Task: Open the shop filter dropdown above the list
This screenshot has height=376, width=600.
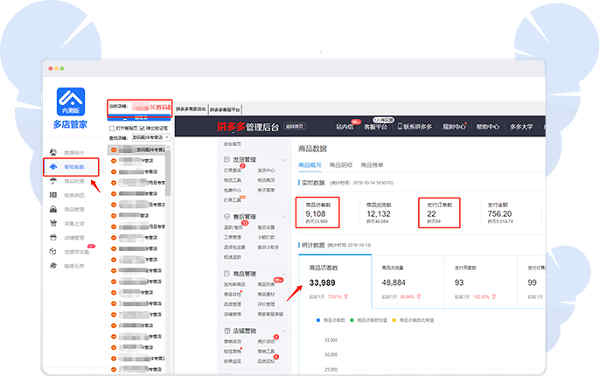Action: [x=150, y=137]
